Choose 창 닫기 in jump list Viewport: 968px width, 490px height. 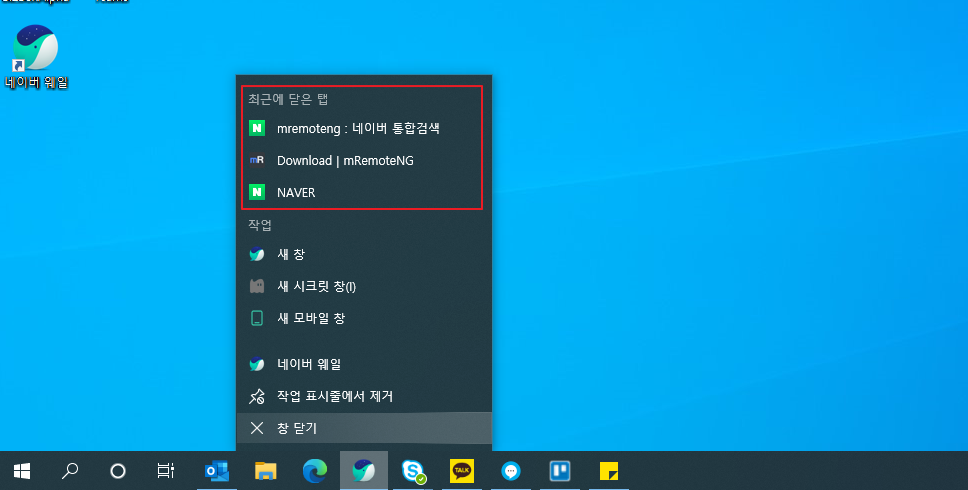click(364, 428)
